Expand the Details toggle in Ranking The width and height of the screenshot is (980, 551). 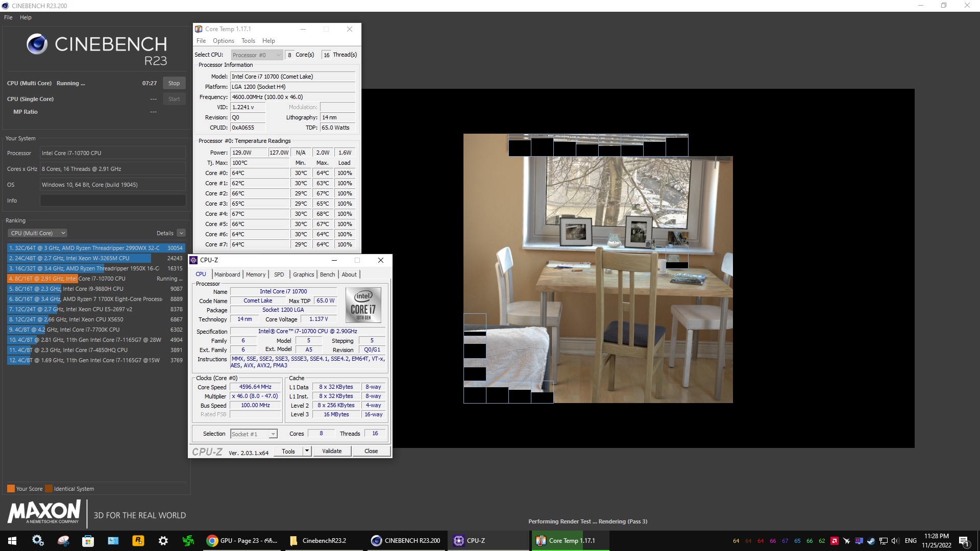(x=181, y=233)
